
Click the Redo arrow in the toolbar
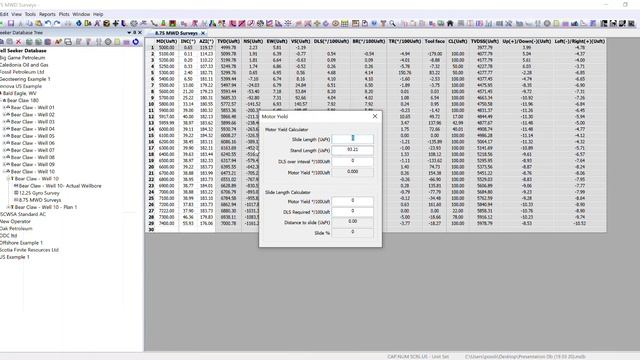tap(57, 23)
